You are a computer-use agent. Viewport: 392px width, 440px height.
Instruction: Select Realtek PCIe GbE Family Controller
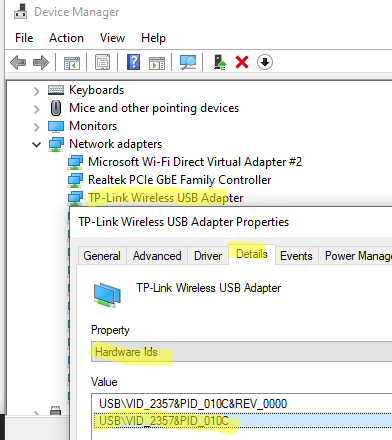click(179, 180)
